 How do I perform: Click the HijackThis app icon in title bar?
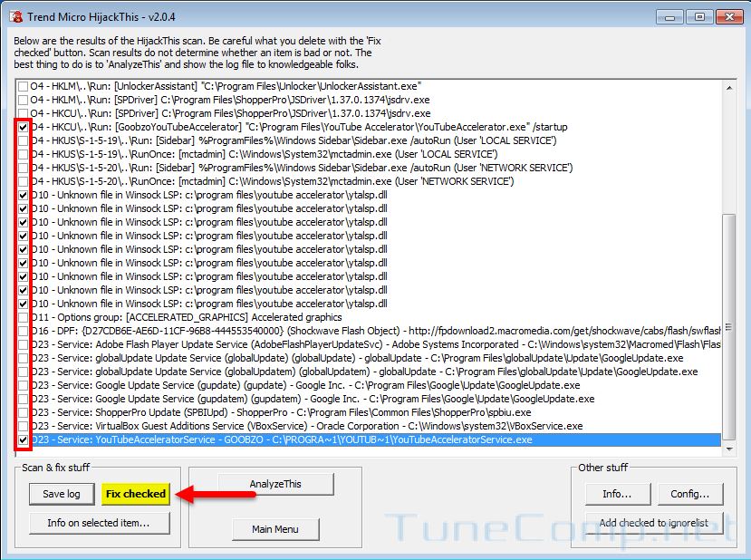[16, 17]
